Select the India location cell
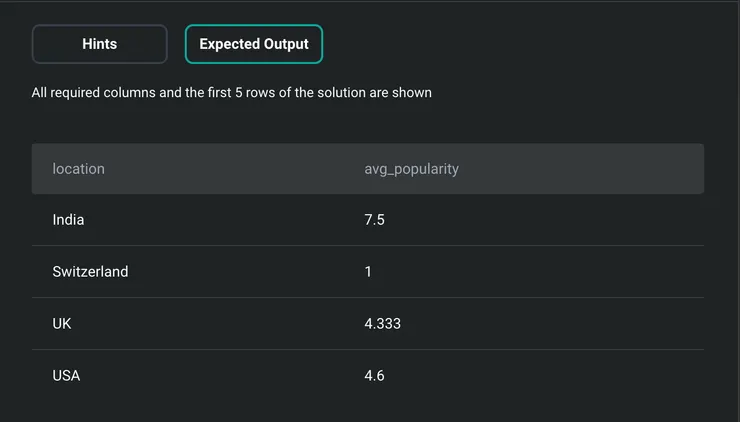This screenshot has height=422, width=740. point(68,220)
